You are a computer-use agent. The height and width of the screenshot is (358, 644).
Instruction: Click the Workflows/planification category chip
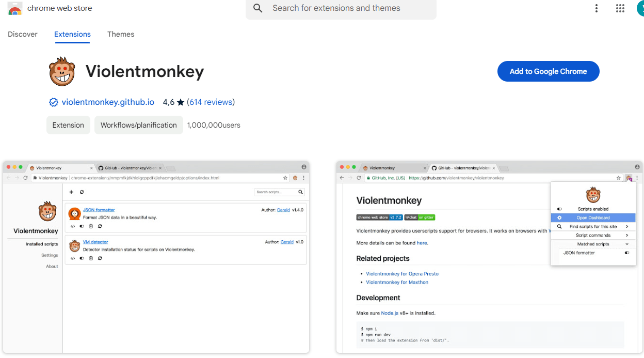138,125
